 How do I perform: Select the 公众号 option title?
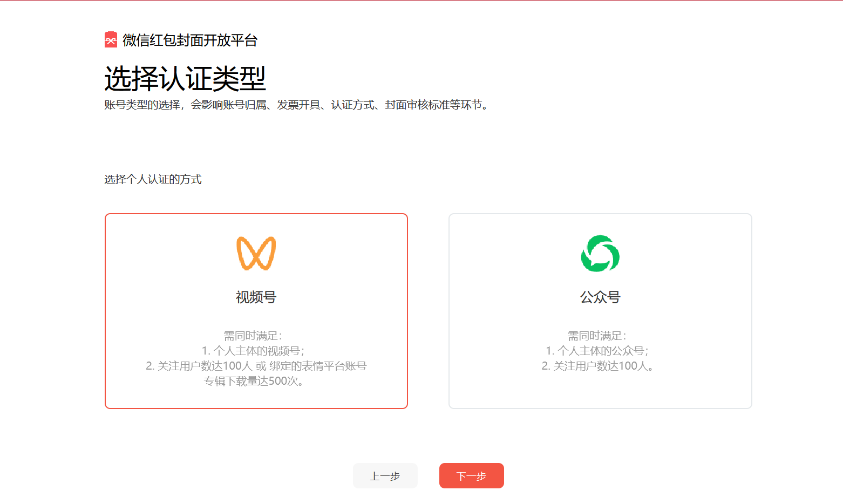pos(600,297)
